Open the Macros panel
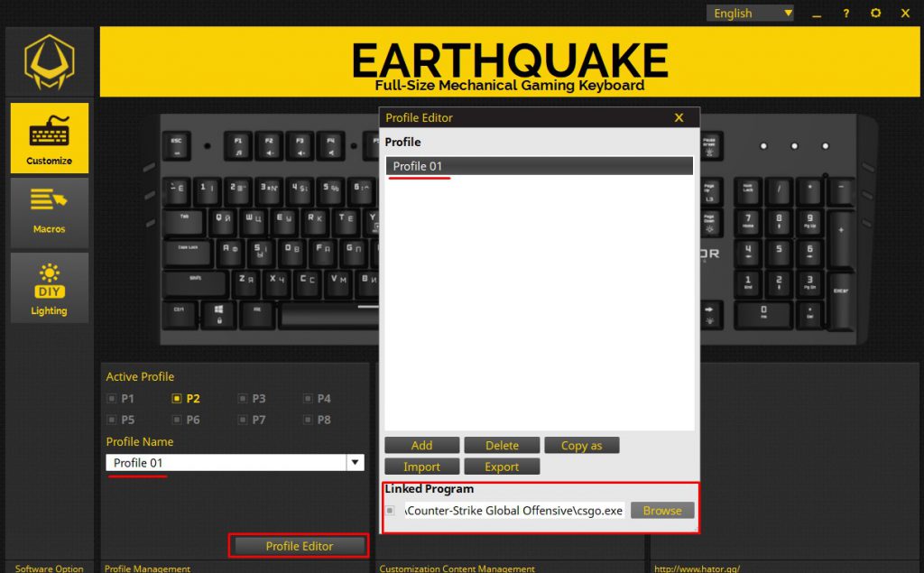Screen dimensions: 924x573 49,211
